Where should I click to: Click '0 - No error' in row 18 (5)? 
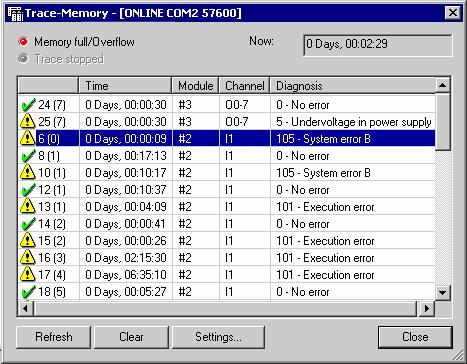[x=303, y=292]
